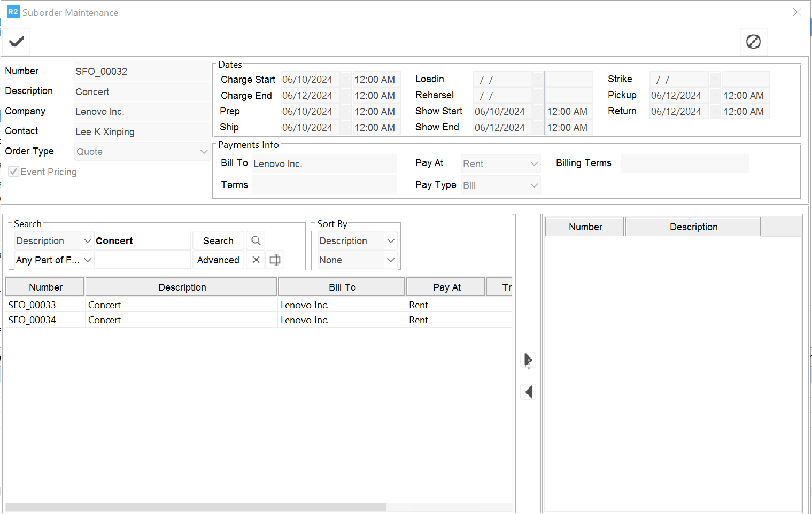Click the magnifying glass search icon
Screen dimensions: 812x514
[x=256, y=240]
